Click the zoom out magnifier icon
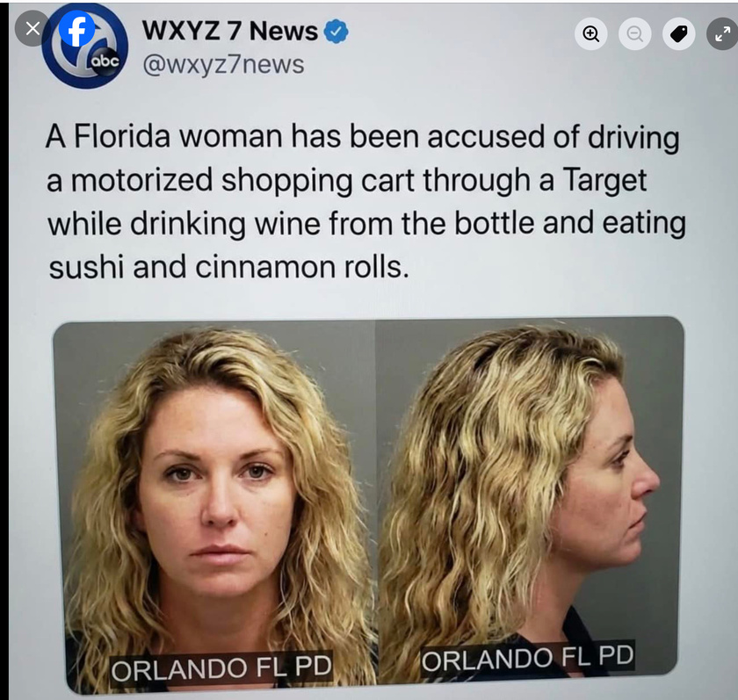The image size is (738, 700). (634, 34)
